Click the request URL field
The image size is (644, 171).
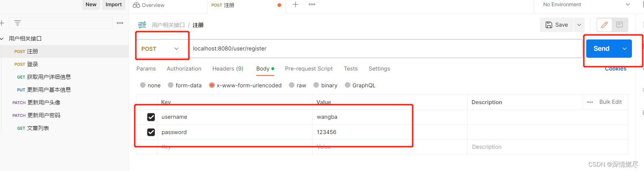pos(385,49)
